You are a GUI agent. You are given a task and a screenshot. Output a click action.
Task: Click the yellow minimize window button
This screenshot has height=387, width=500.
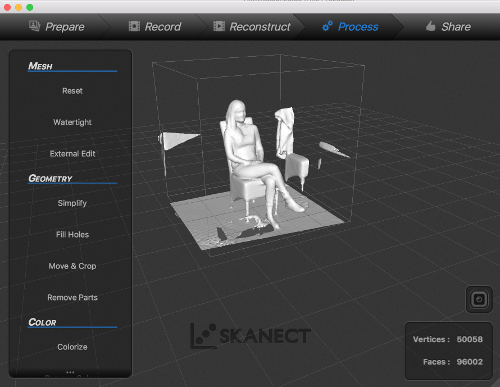coord(19,7)
